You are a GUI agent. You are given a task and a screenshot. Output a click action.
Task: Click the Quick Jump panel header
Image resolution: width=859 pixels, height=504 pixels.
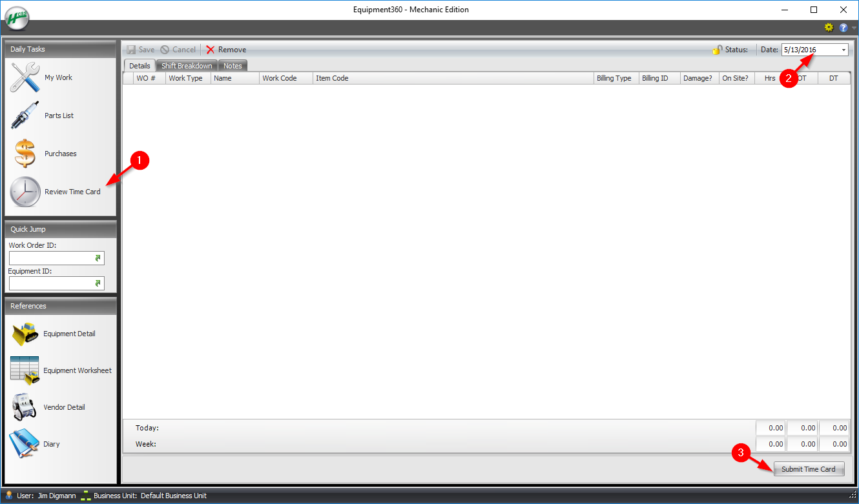(60, 229)
